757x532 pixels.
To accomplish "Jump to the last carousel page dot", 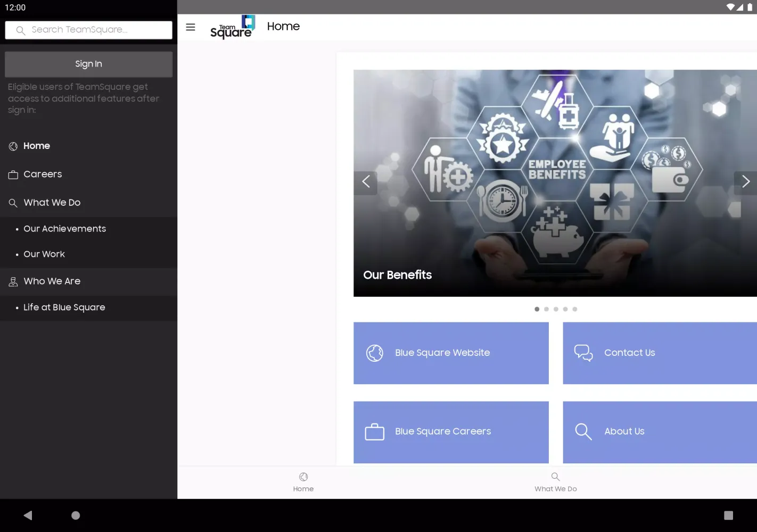I will click(x=575, y=309).
